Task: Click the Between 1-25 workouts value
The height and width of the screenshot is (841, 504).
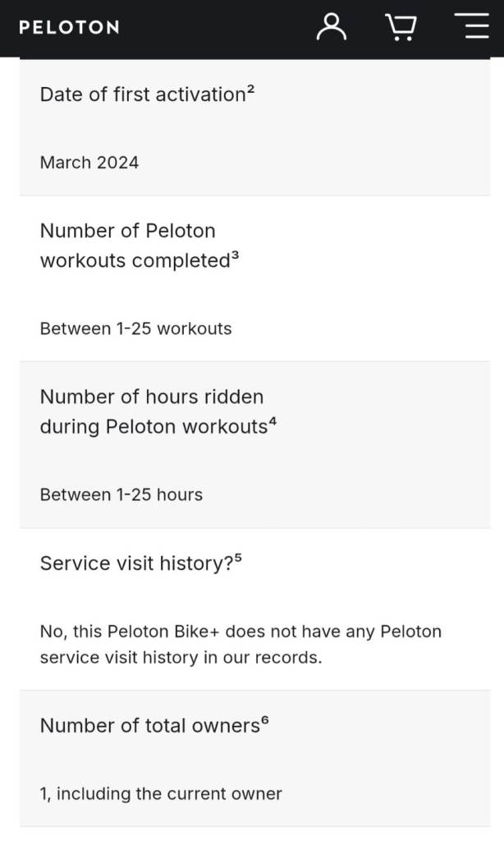Action: point(135,329)
